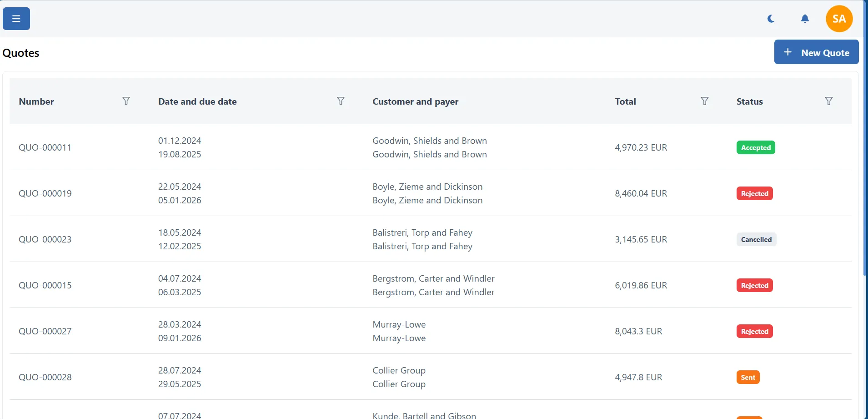The height and width of the screenshot is (419, 868).
Task: Open filter for Total column
Action: [704, 101]
